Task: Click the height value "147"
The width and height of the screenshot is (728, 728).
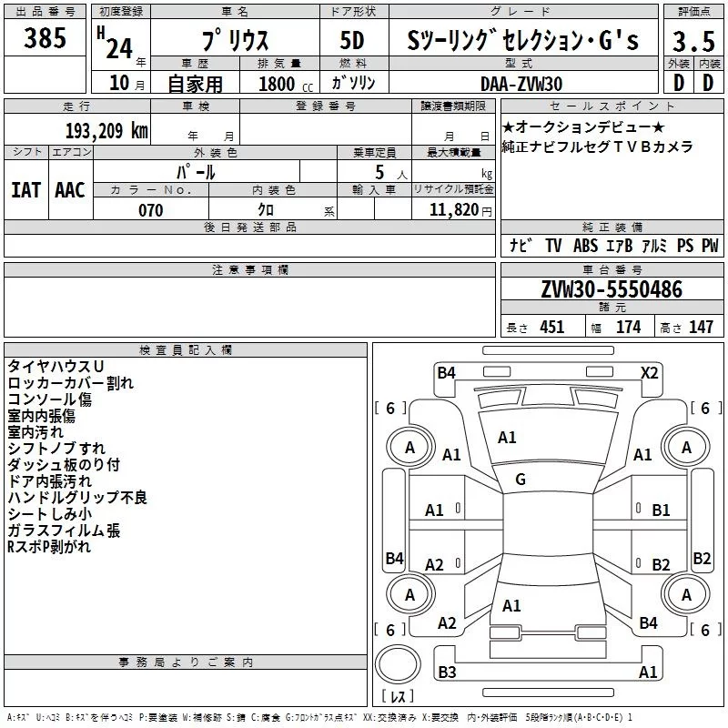Action: tap(701, 327)
